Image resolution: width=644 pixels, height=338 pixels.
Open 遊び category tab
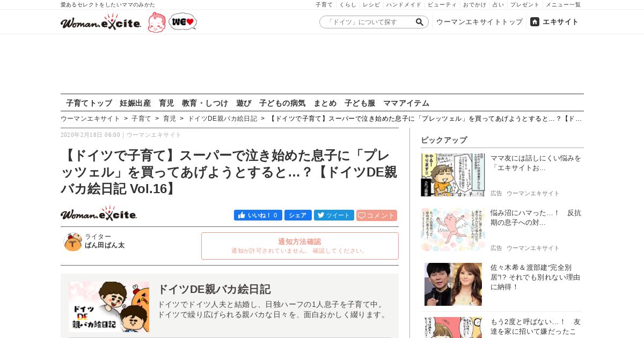(x=244, y=103)
